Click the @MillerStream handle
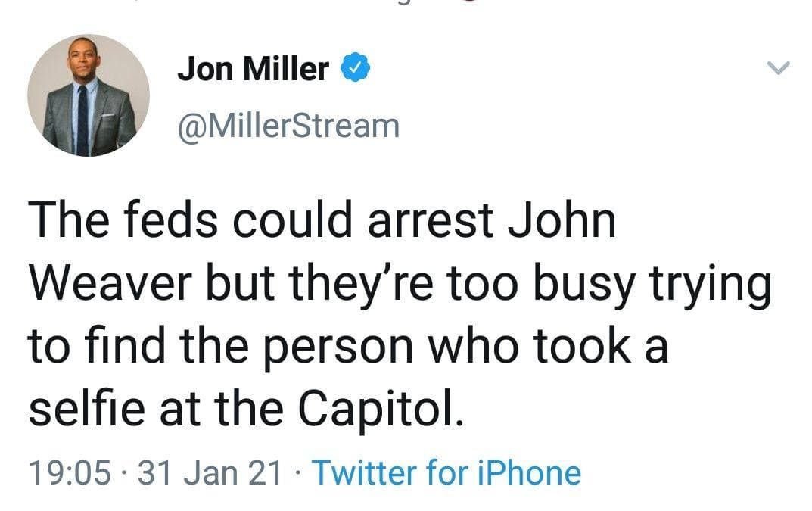This screenshot has width=812, height=511. pos(288,126)
